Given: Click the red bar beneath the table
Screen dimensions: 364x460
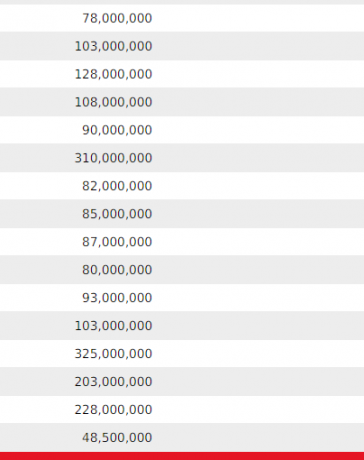Looking at the screenshot, I should tap(182, 456).
